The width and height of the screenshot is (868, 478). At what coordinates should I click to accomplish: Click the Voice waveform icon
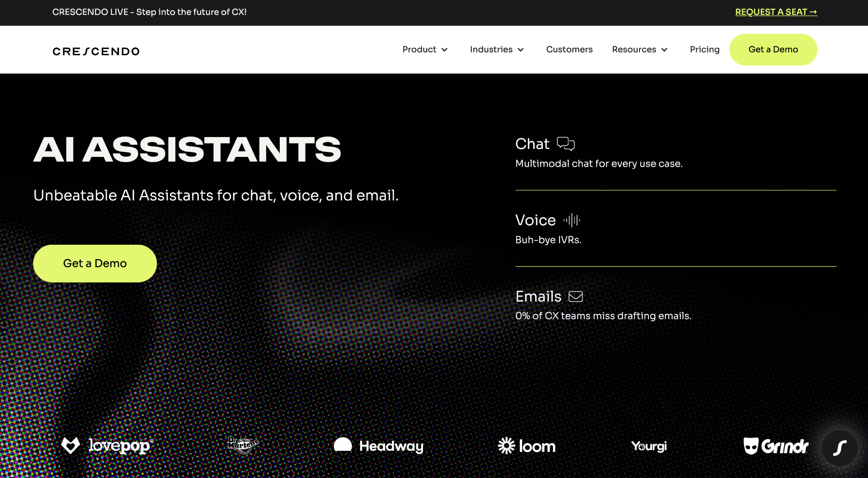572,220
